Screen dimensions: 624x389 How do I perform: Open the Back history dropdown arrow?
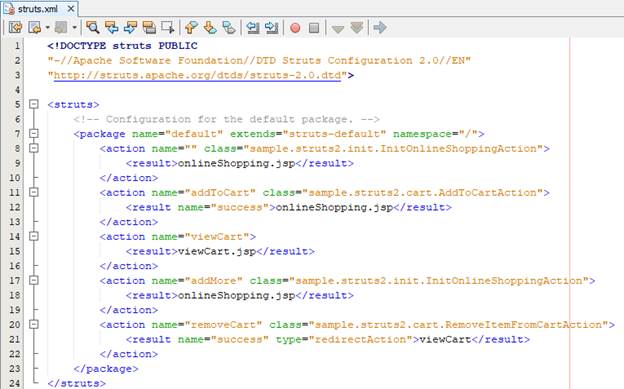pos(47,28)
